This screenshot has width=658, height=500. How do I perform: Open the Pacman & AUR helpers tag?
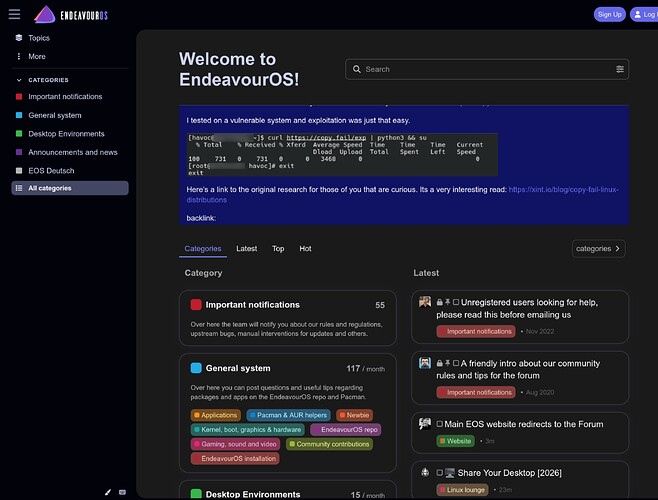click(288, 415)
